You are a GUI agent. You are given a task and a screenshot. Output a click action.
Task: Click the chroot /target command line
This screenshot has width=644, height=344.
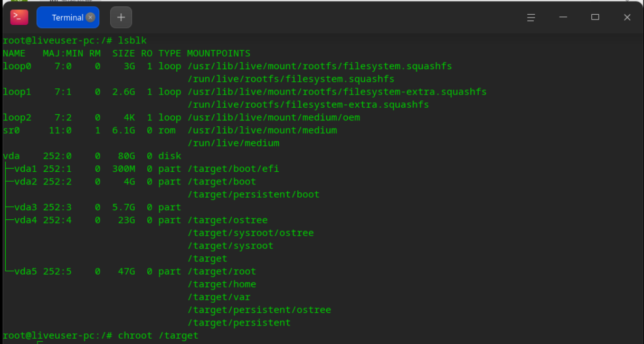tap(158, 336)
